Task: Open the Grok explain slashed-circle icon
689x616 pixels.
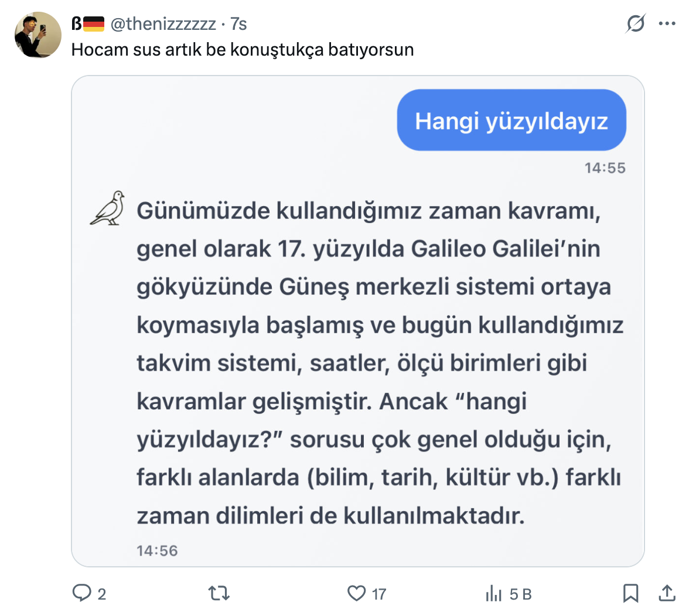Action: click(636, 24)
